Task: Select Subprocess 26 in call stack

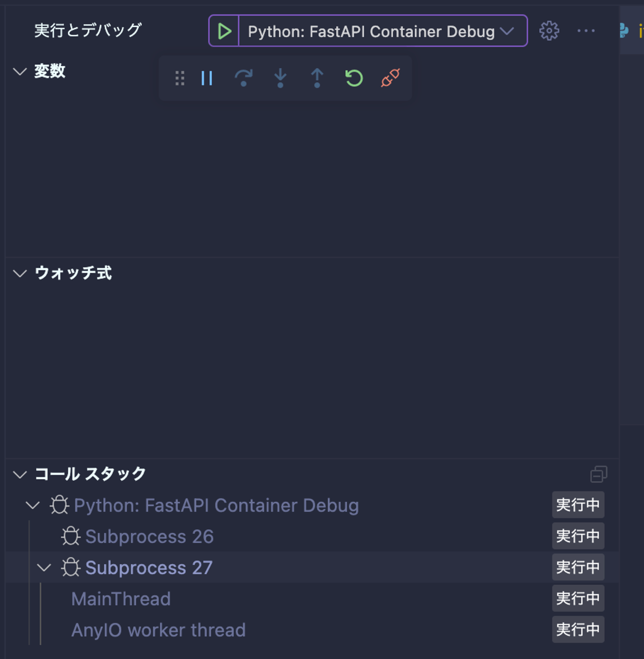Action: (x=149, y=537)
